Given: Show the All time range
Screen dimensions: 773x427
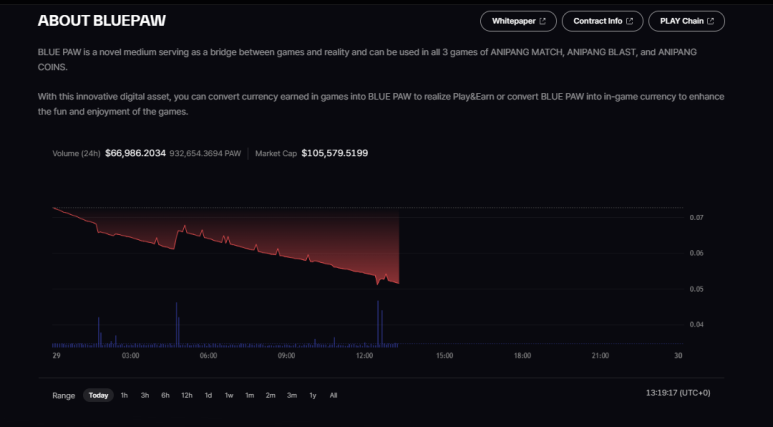Looking at the screenshot, I should point(333,395).
